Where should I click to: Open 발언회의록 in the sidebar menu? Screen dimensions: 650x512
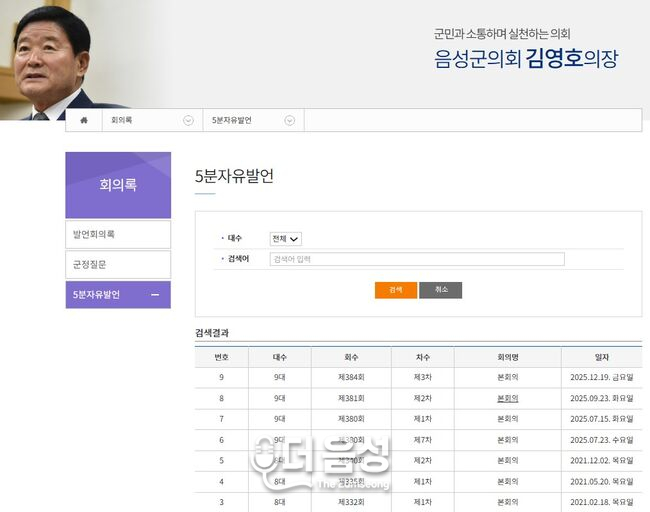[118, 234]
